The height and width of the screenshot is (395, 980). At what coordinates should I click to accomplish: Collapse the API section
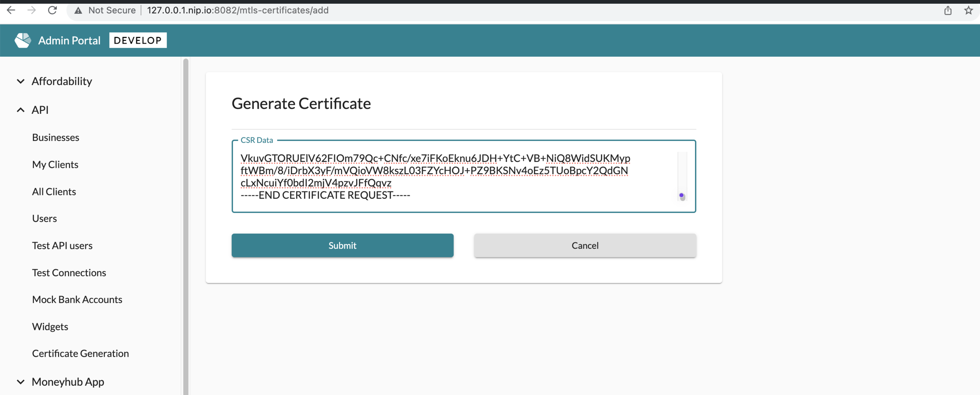coord(21,110)
